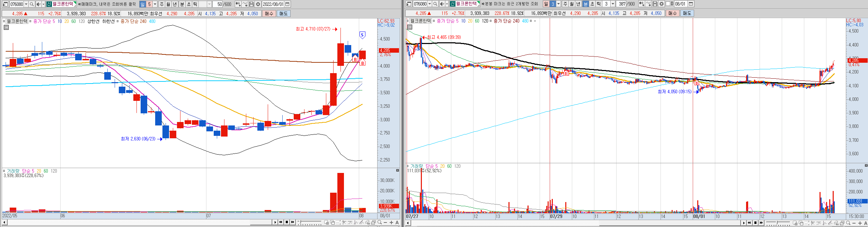This screenshot has width=868, height=227.
Task: Open data grid icon below left chart legend
Action: tap(6, 27)
